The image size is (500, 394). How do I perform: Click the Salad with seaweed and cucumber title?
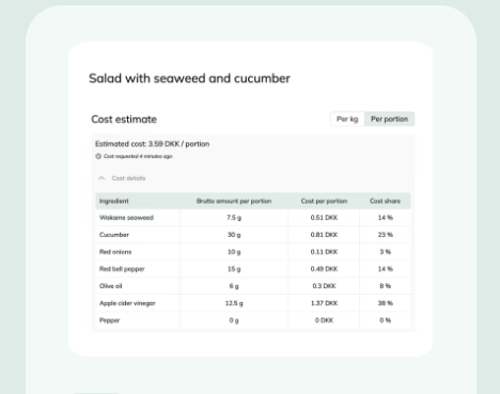click(189, 78)
